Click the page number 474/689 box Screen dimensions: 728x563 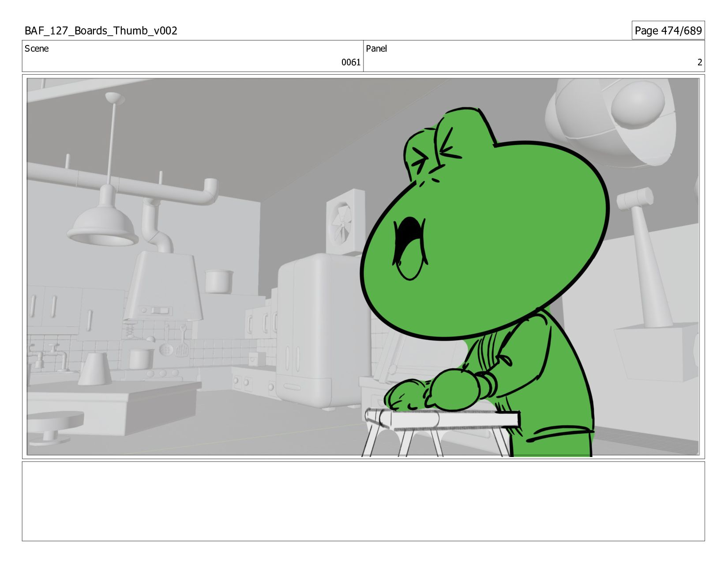coord(668,30)
